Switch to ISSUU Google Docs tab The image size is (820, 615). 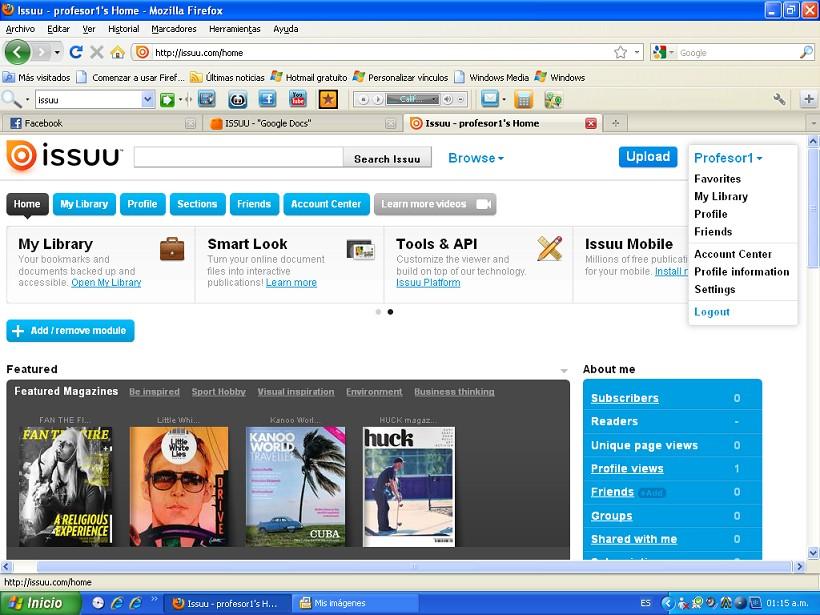[x=302, y=123]
